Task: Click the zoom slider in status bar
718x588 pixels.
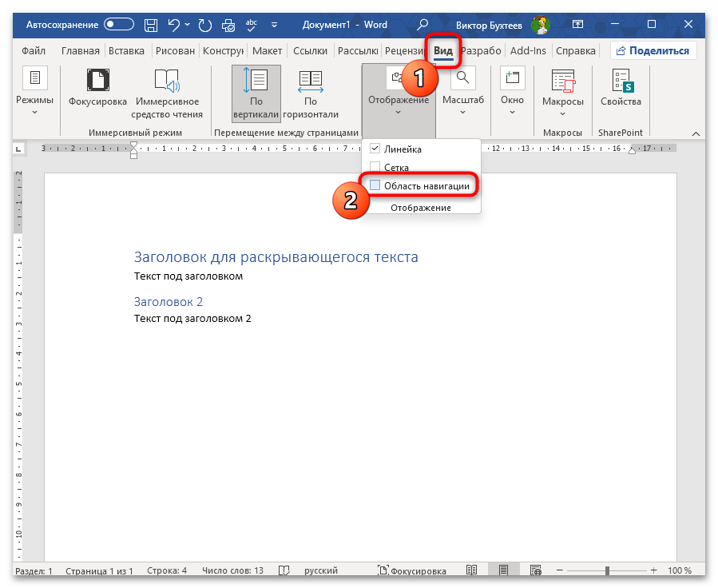Action: click(x=608, y=571)
